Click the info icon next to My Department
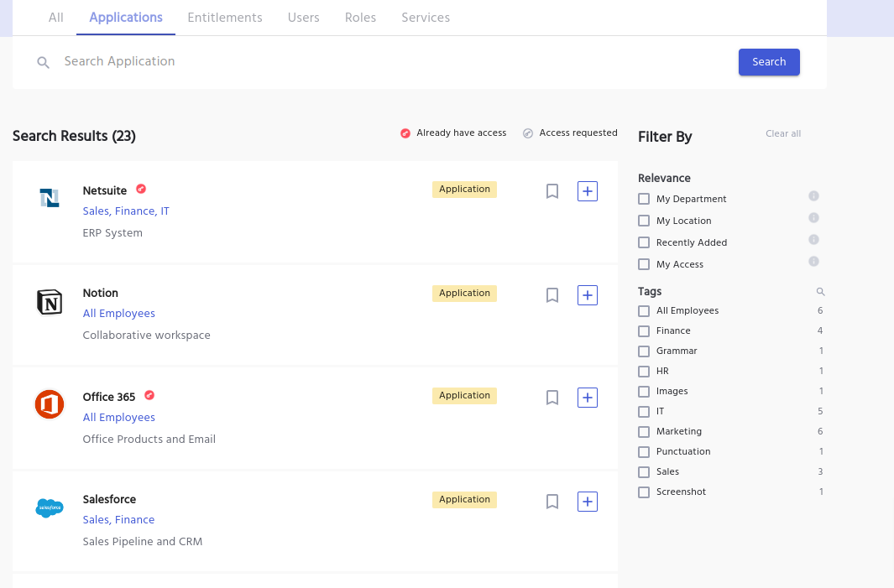Screen dimensions: 894x588 click(813, 196)
